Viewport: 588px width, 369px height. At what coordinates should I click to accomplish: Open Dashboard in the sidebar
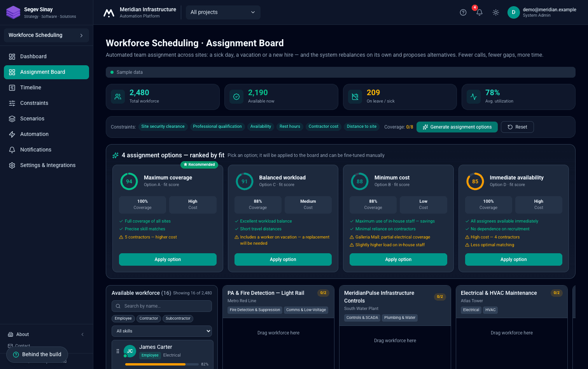coord(46,57)
